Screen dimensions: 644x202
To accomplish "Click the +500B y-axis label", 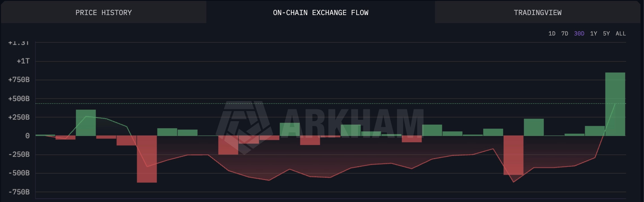I will 19,99.
